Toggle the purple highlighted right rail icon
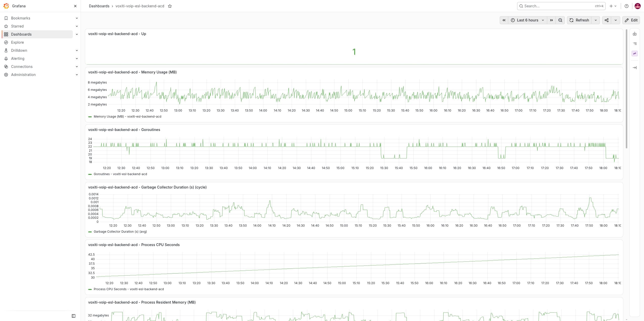Viewport: 644px width, 321px height. pos(635,54)
